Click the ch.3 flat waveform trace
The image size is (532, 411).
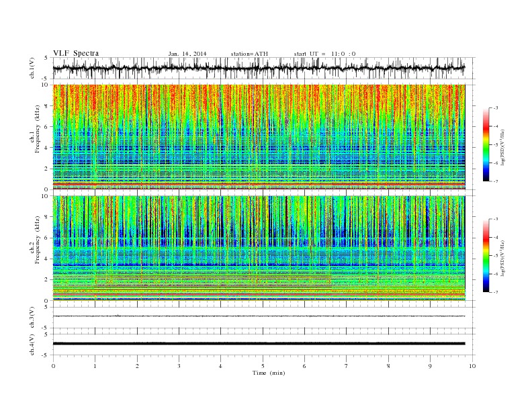[259, 316]
